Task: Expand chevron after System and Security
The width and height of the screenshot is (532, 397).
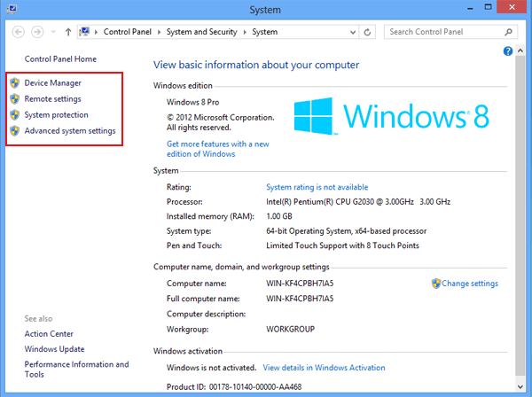Action: click(245, 32)
